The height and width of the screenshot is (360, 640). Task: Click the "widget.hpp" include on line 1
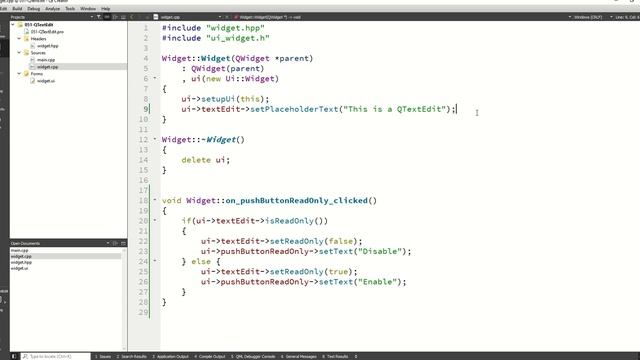pyautogui.click(x=236, y=28)
